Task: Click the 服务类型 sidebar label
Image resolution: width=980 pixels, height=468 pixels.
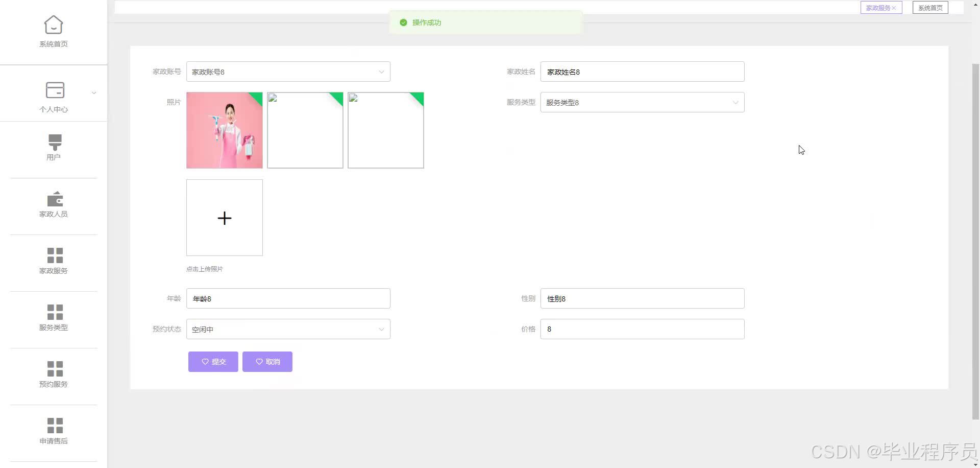Action: point(54,327)
